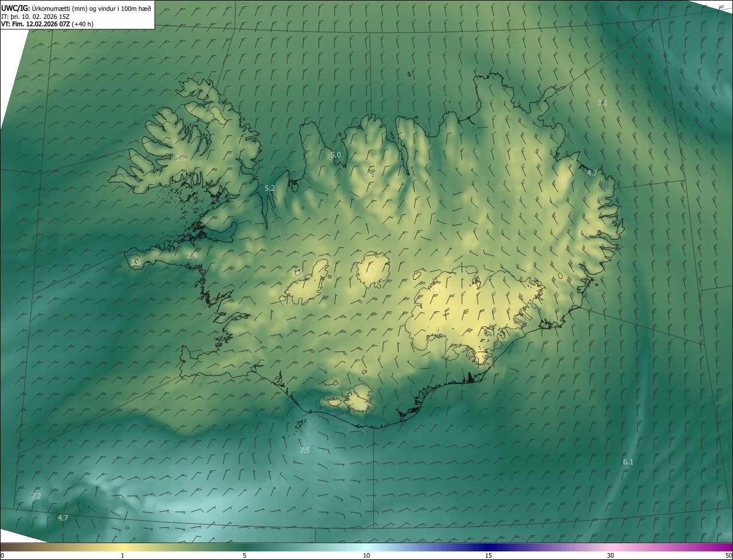Click the 3.1 value label in the northeast
733x560 pixels.
pyautogui.click(x=602, y=102)
